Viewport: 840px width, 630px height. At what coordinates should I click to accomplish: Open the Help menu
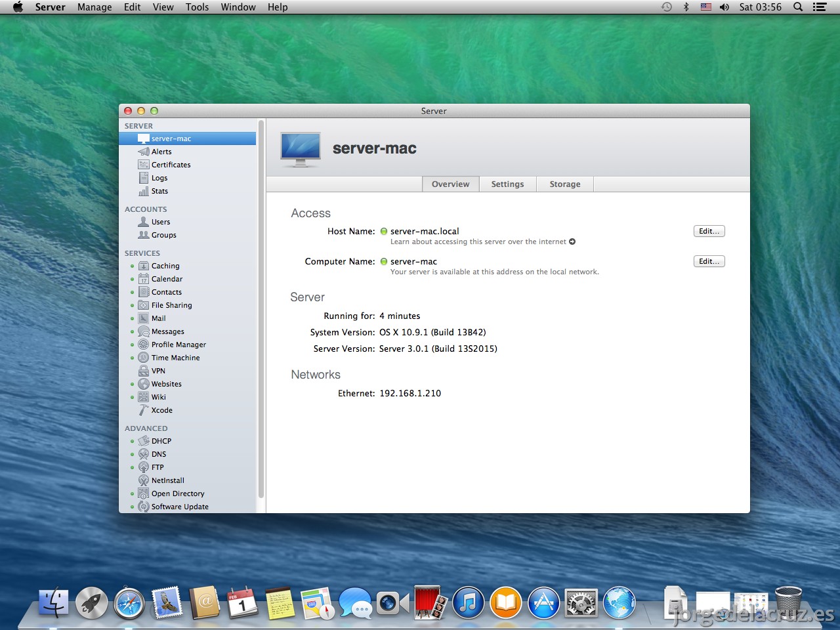[x=278, y=7]
